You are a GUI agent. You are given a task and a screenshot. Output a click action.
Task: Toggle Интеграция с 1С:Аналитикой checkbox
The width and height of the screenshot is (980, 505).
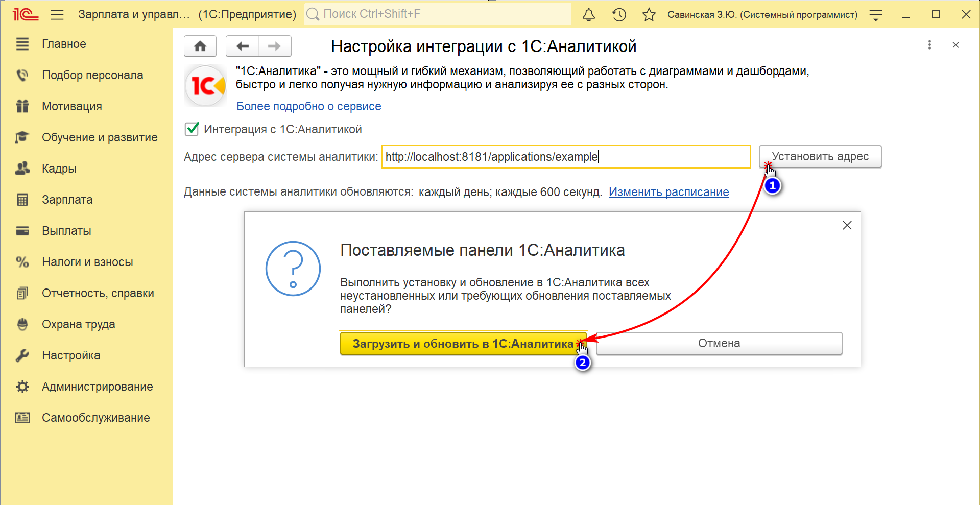pos(192,129)
